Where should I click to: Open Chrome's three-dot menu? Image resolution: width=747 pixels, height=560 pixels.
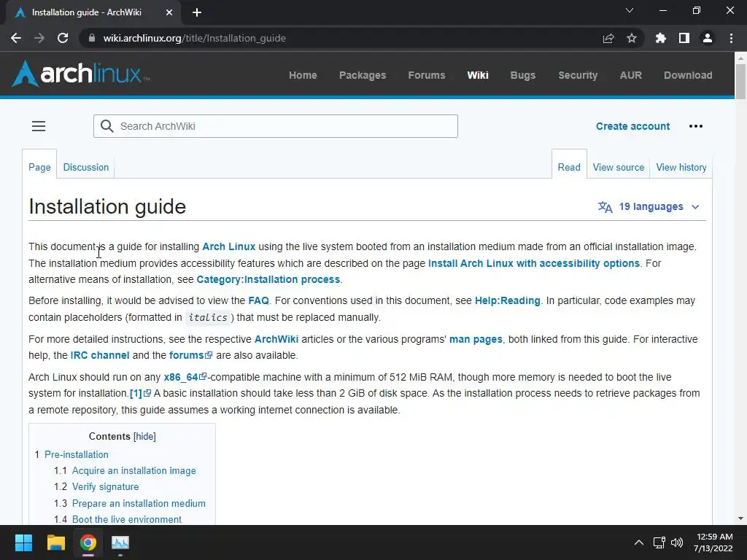click(731, 38)
